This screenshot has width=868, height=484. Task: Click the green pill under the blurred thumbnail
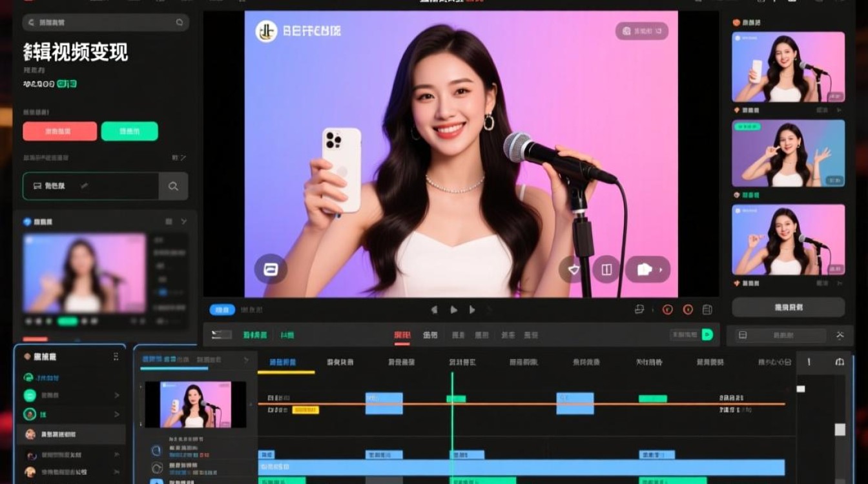coord(67,321)
